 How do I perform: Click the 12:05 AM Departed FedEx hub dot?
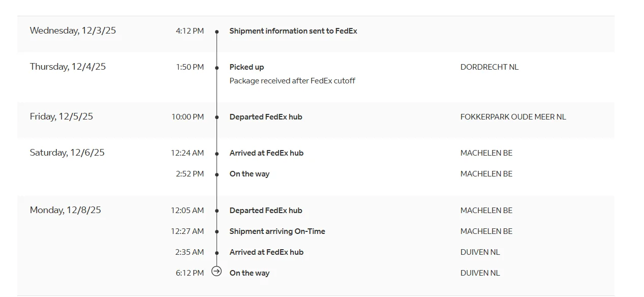pos(217,211)
